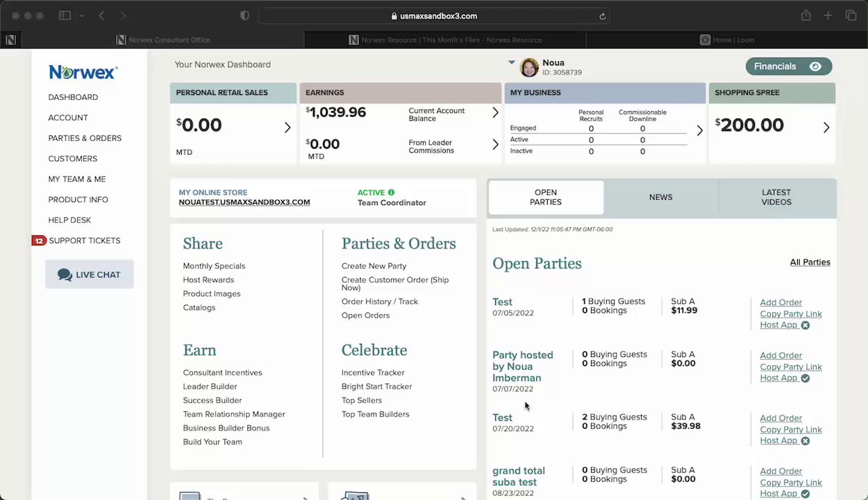Click Business Builder Bonus link

(x=226, y=428)
